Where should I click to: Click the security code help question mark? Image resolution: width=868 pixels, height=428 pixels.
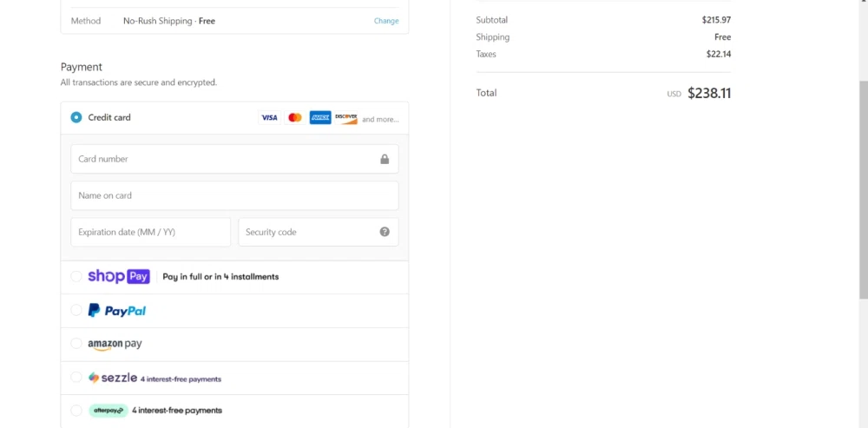coord(385,232)
